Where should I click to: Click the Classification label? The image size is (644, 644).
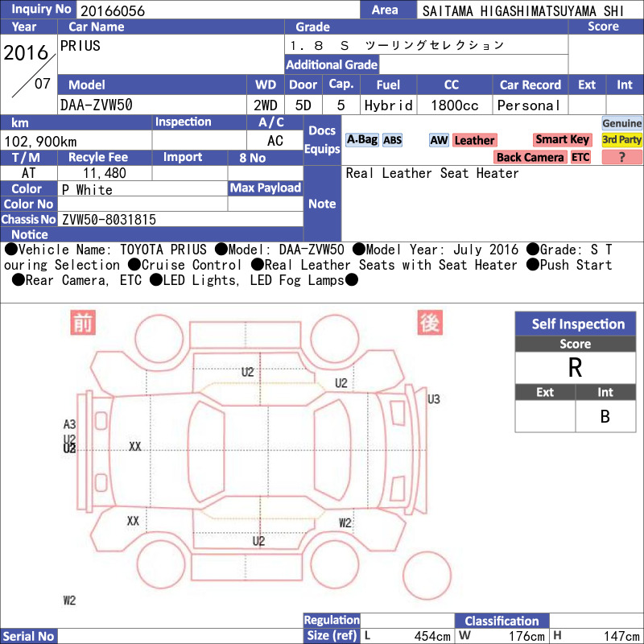coord(502,621)
